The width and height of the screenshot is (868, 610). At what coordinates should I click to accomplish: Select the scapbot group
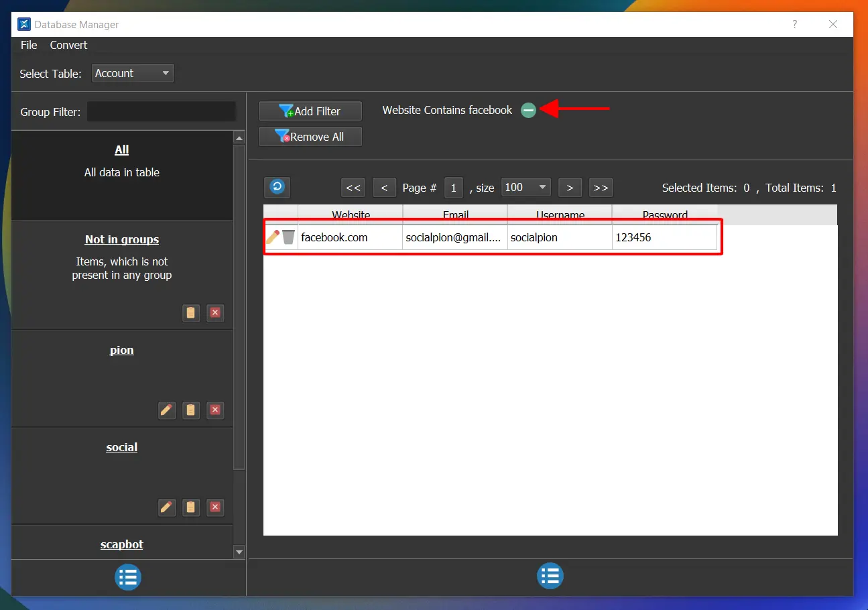coord(122,542)
